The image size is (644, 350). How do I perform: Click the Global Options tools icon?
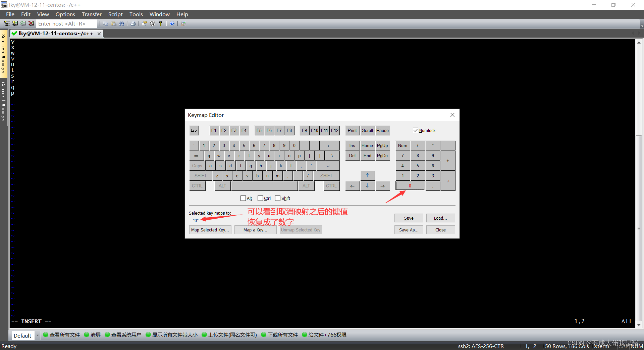point(153,24)
